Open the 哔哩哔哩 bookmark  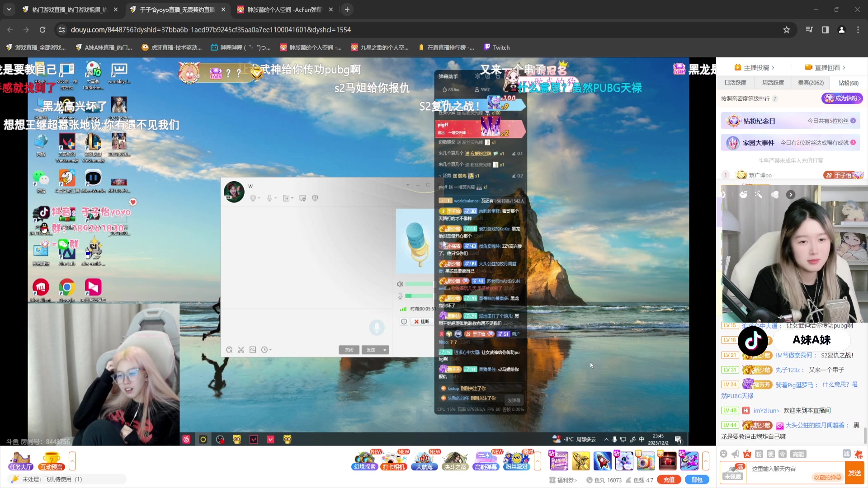(x=241, y=47)
